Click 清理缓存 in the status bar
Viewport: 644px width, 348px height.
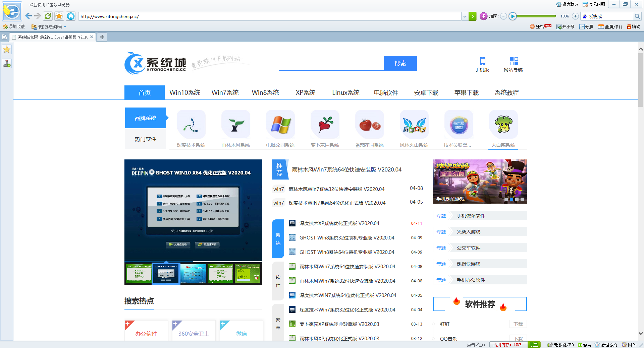606,345
